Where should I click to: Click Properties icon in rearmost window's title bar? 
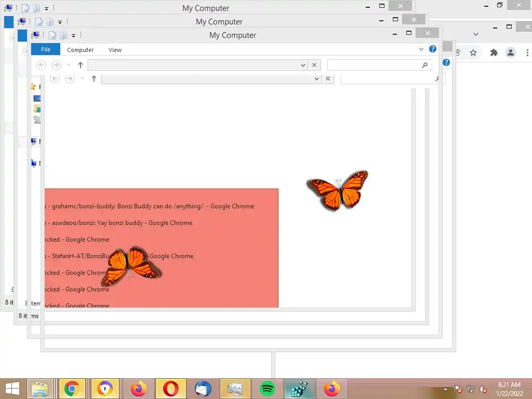[x=25, y=8]
